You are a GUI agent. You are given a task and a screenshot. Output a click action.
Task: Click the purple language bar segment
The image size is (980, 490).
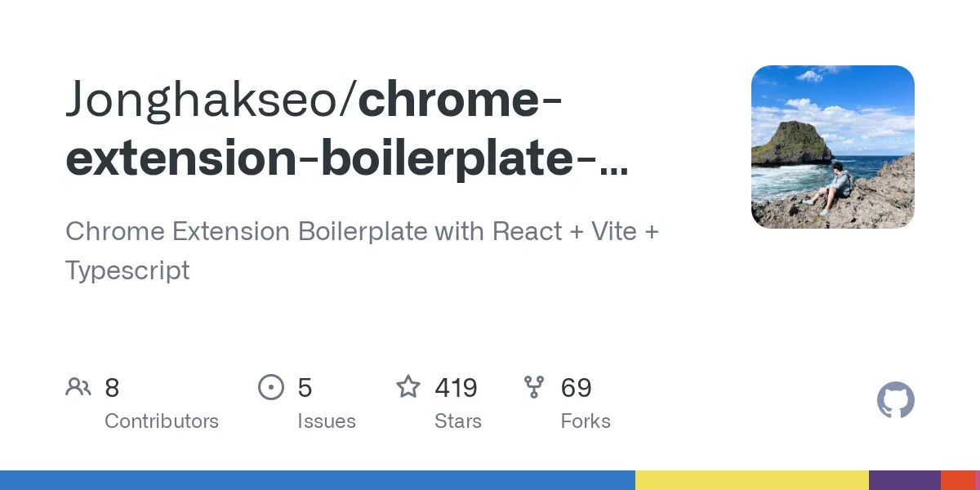coord(904,480)
